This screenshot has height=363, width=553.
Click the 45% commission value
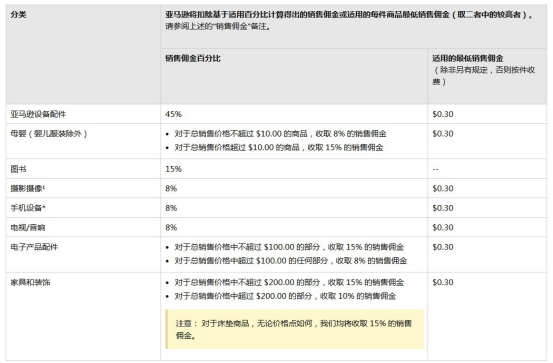coord(174,114)
